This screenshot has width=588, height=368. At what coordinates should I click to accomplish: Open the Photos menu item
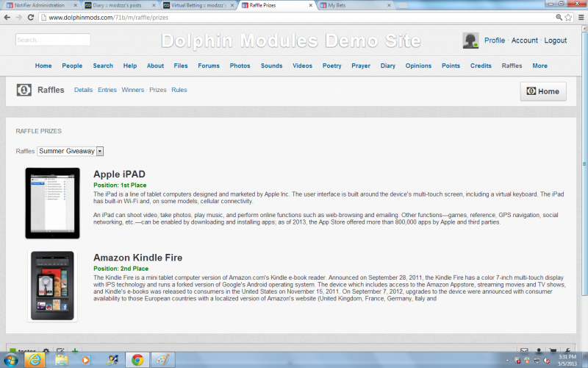point(240,66)
